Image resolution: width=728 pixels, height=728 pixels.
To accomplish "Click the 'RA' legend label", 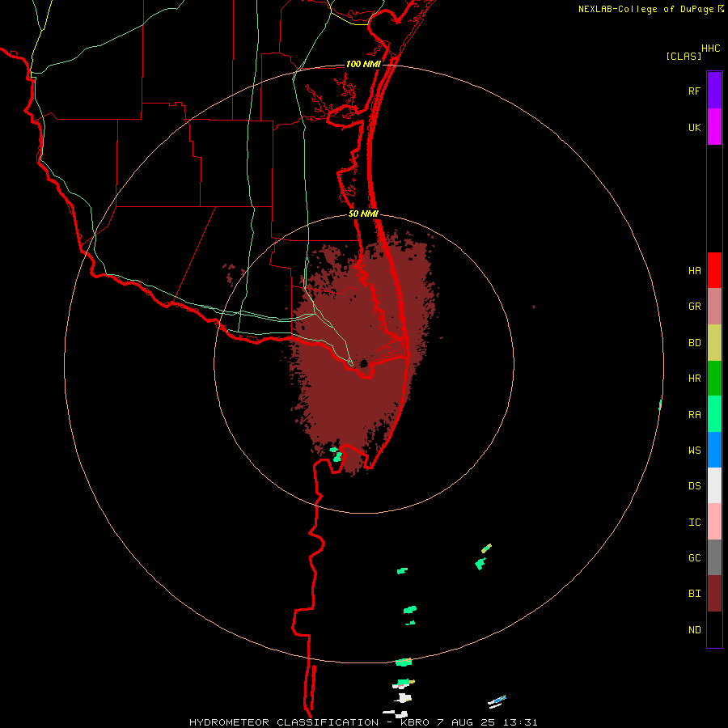I will [x=694, y=414].
